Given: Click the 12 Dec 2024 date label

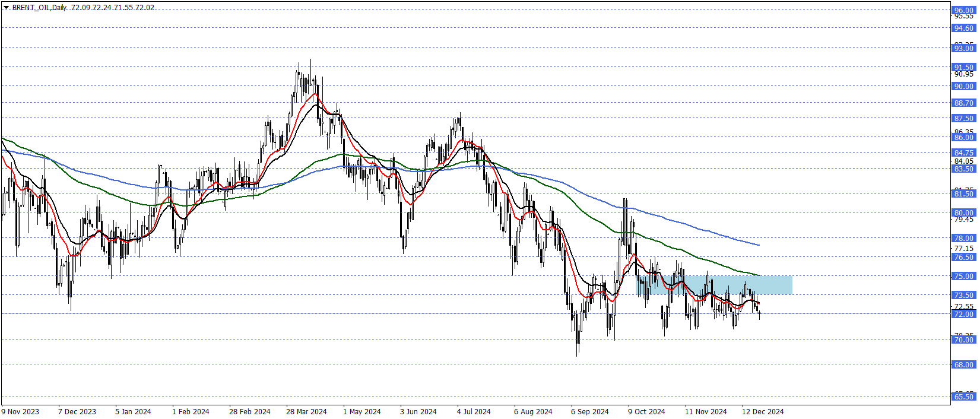Looking at the screenshot, I should click(763, 411).
